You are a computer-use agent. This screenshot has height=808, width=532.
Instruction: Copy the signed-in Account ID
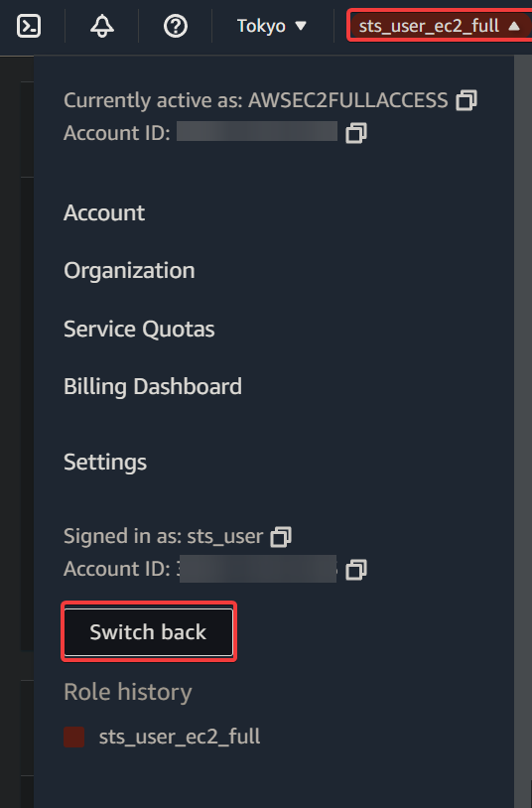coord(356,570)
